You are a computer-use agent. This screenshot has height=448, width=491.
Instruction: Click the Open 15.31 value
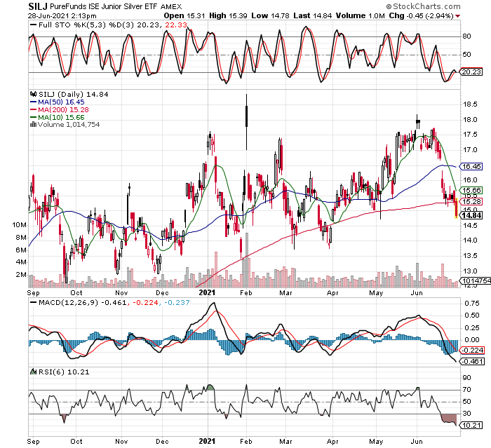[184, 16]
